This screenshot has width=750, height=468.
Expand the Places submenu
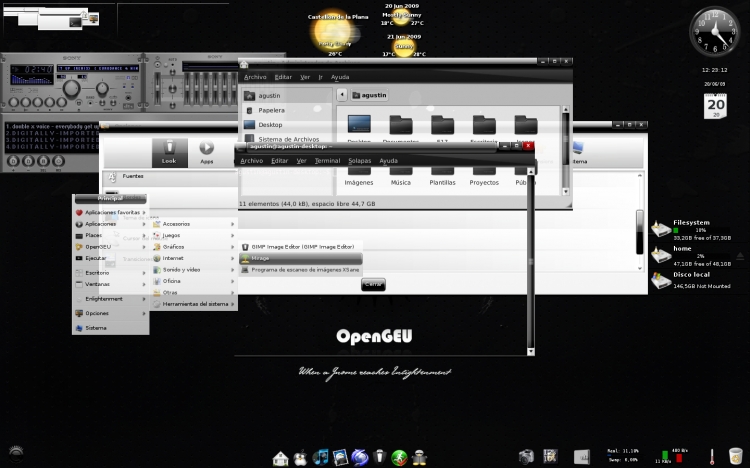[x=110, y=235]
